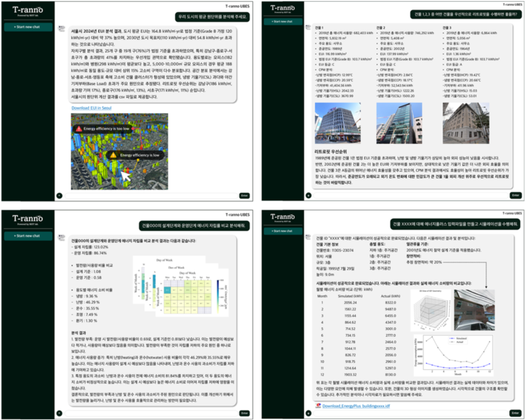526x420 pixels.
Task: Focus the message input in the Seoul EUI chat
Action: point(151,195)
